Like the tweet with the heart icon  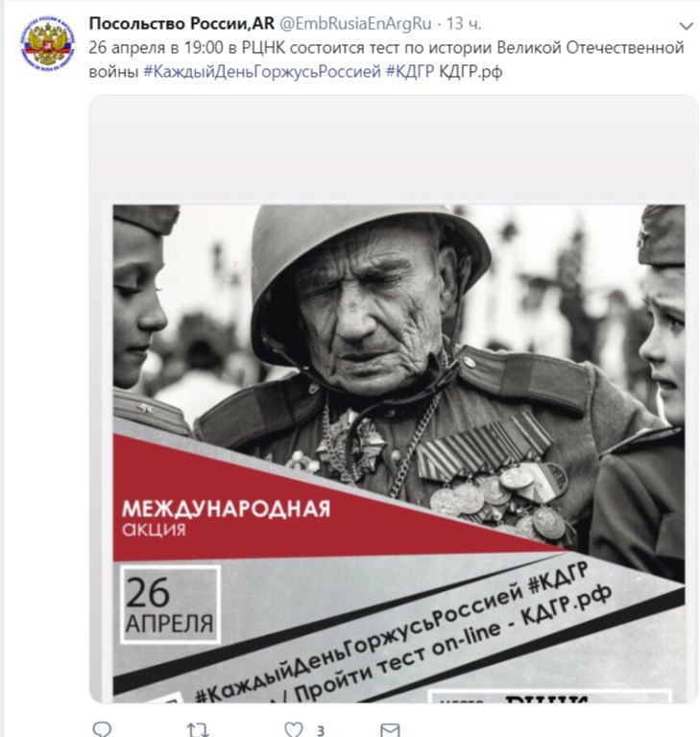tap(294, 729)
